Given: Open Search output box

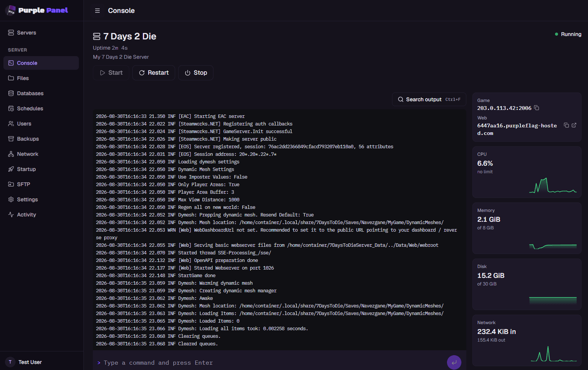Looking at the screenshot, I should coord(429,99).
